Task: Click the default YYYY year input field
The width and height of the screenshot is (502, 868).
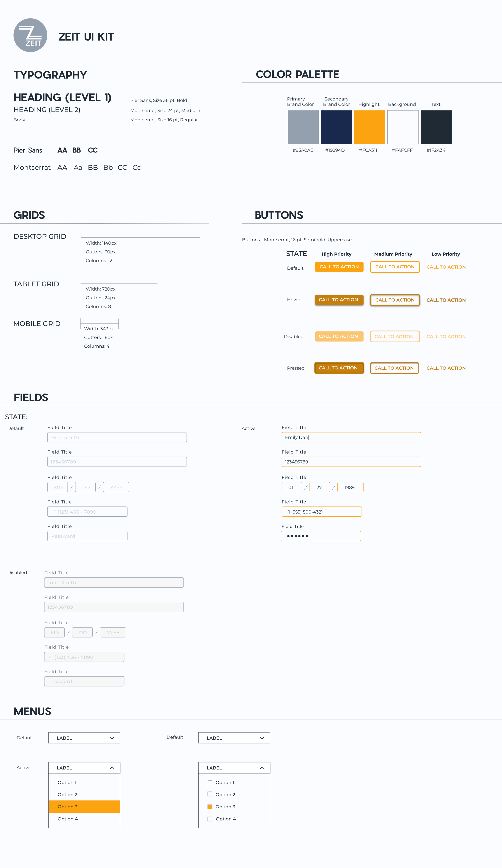Action: pos(116,487)
